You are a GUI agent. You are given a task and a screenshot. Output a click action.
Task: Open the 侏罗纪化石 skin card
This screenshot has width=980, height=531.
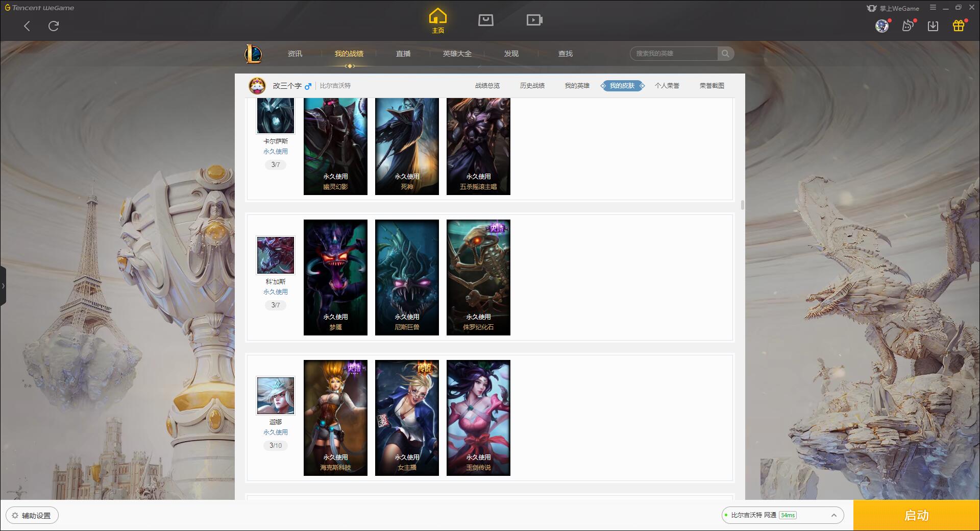pyautogui.click(x=478, y=277)
